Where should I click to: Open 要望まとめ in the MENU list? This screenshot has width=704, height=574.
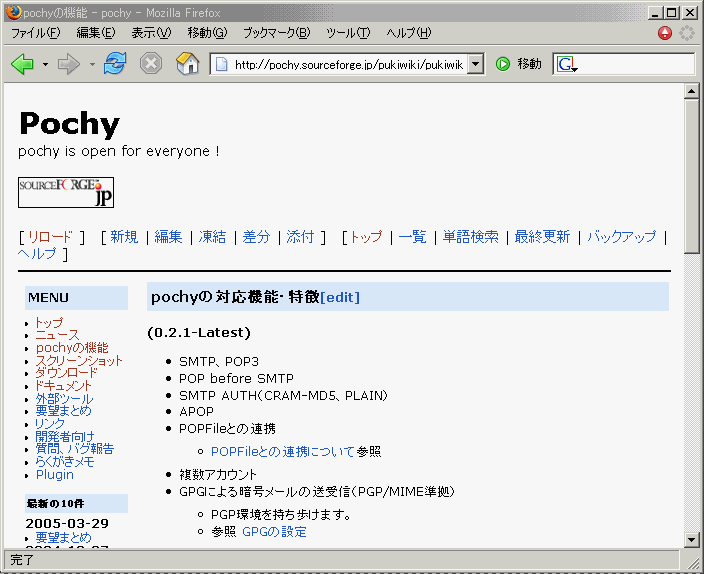(63, 411)
